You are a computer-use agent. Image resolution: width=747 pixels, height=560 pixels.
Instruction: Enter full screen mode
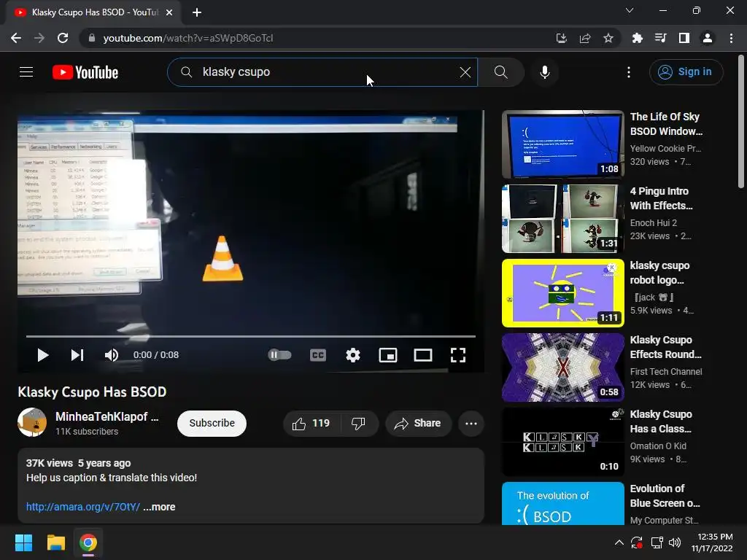coord(458,355)
